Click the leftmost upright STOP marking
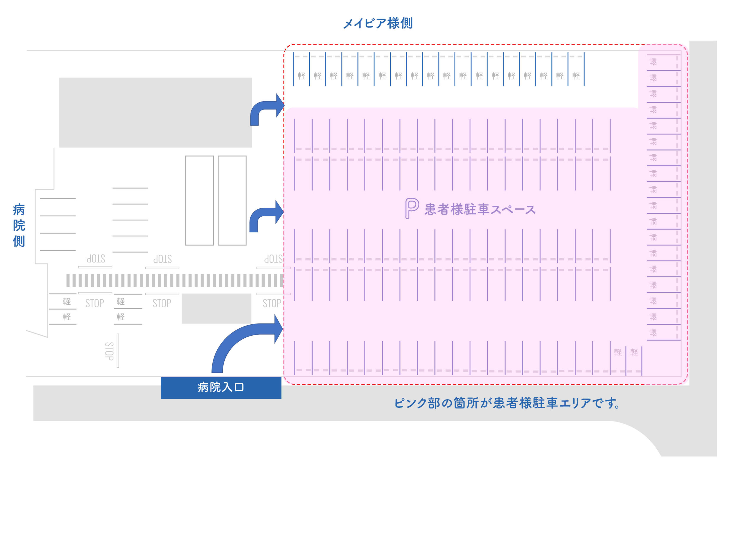This screenshot has height=534, width=756. pyautogui.click(x=94, y=303)
